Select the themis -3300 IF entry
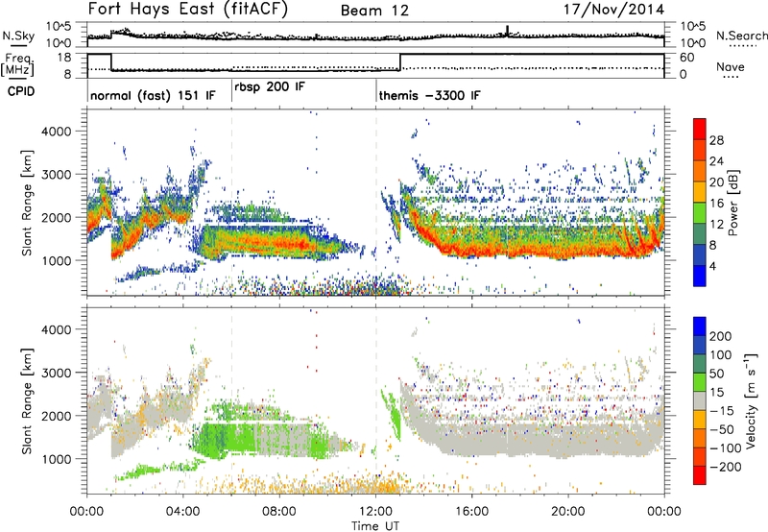 (x=429, y=95)
